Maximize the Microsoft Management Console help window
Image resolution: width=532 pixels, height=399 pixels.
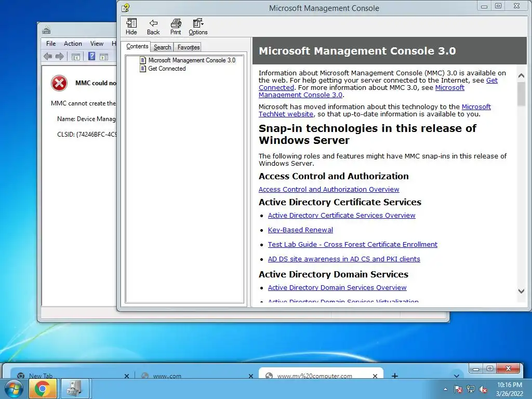498,6
